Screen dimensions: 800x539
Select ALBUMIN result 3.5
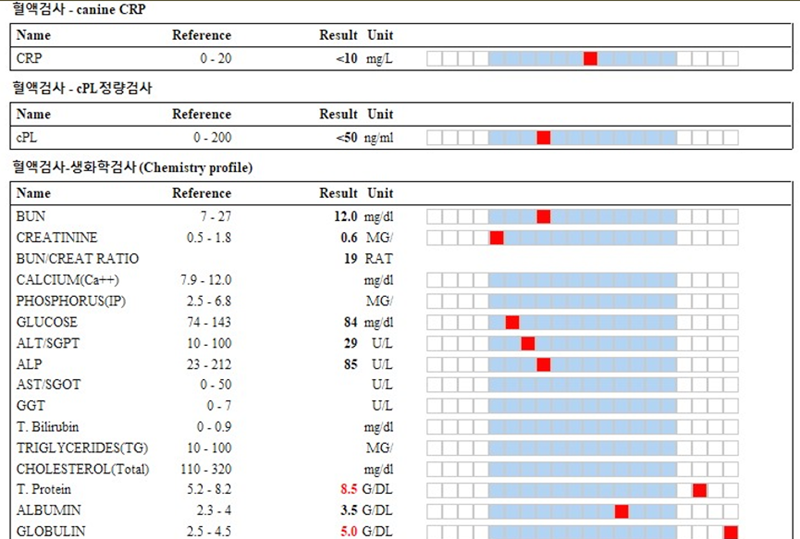tap(349, 510)
